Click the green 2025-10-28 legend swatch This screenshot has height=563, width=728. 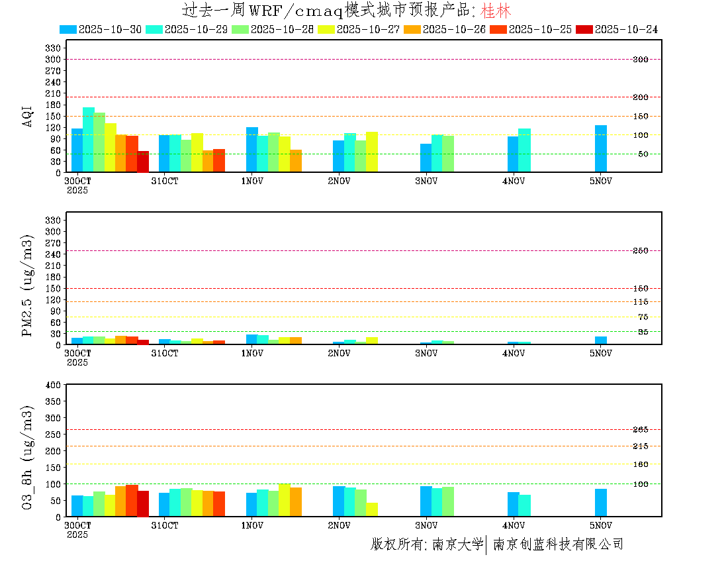[x=240, y=29]
